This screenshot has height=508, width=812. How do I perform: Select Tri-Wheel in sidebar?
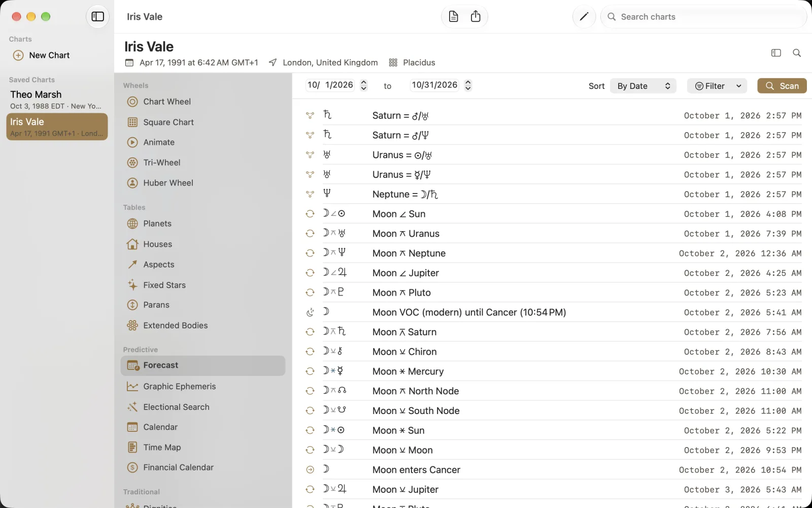click(x=203, y=163)
